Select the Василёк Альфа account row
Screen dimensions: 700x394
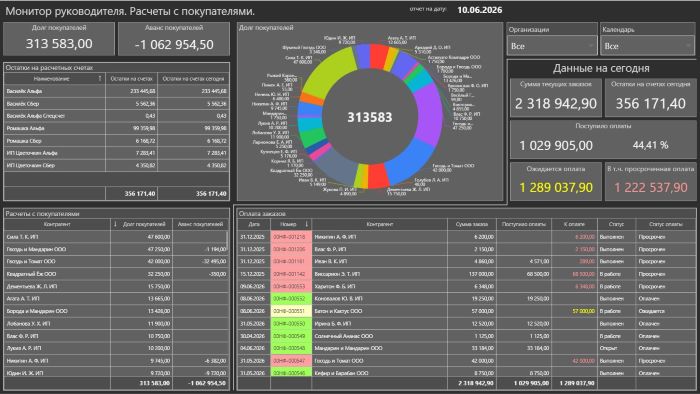[117, 91]
